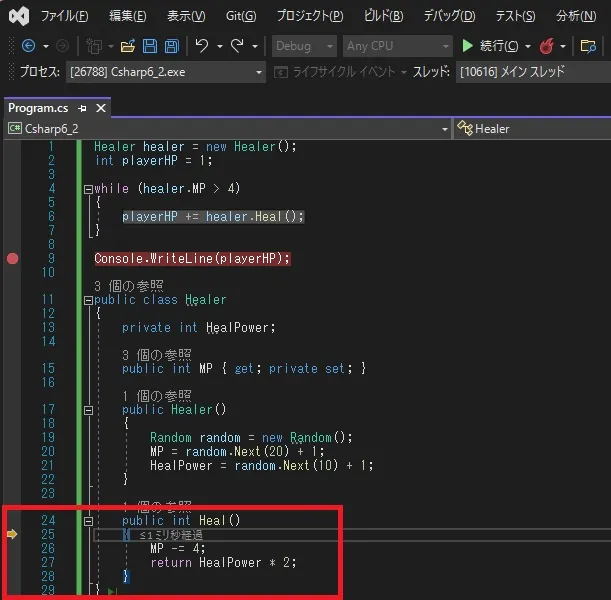Collapse the while loop block

[87, 188]
